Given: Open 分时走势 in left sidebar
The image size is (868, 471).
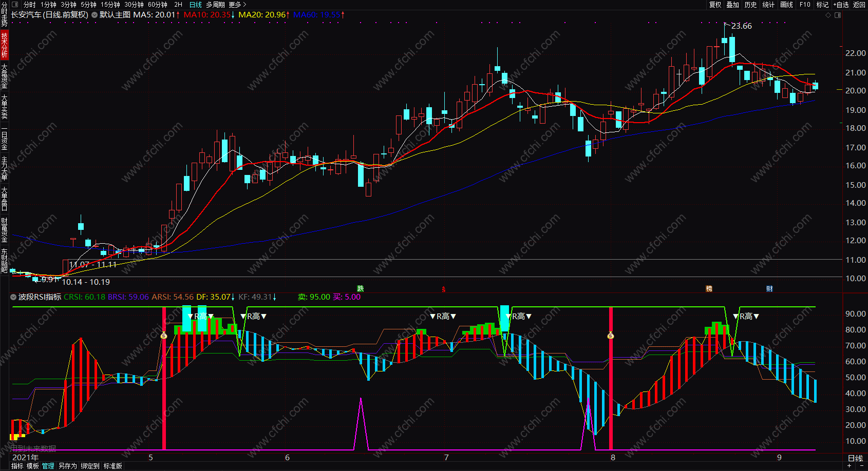Looking at the screenshot, I should pyautogui.click(x=4, y=14).
